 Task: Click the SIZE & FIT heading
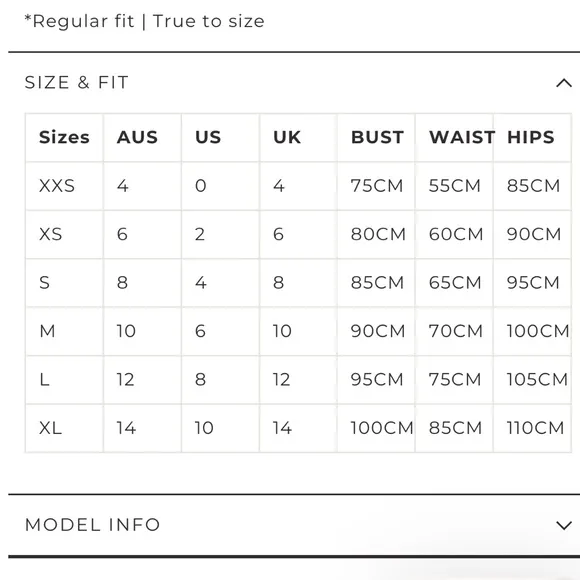(x=77, y=82)
